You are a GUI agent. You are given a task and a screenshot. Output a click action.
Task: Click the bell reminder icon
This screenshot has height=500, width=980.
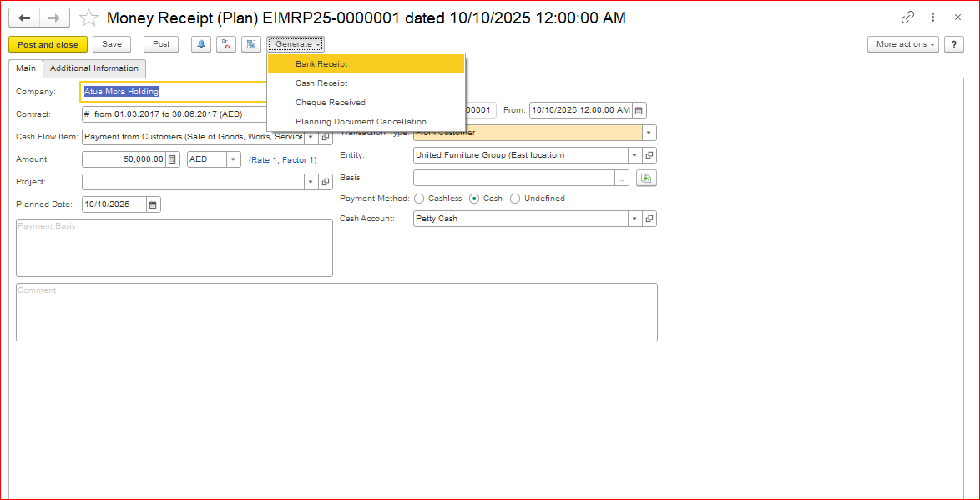200,44
